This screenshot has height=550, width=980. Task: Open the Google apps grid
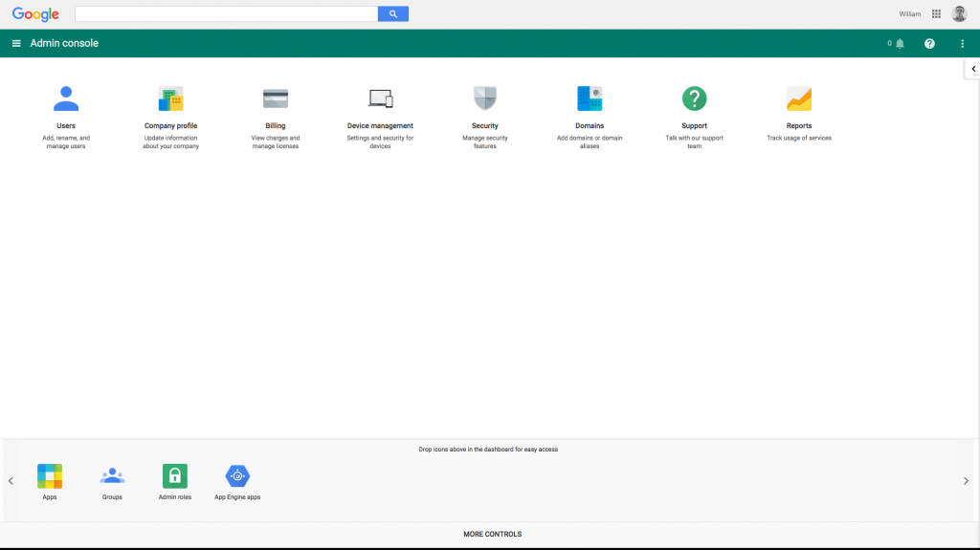pos(936,13)
